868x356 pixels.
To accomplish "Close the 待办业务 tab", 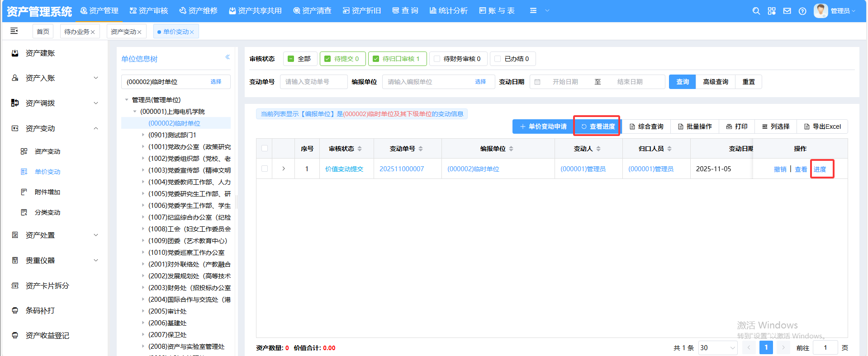I will pos(93,32).
